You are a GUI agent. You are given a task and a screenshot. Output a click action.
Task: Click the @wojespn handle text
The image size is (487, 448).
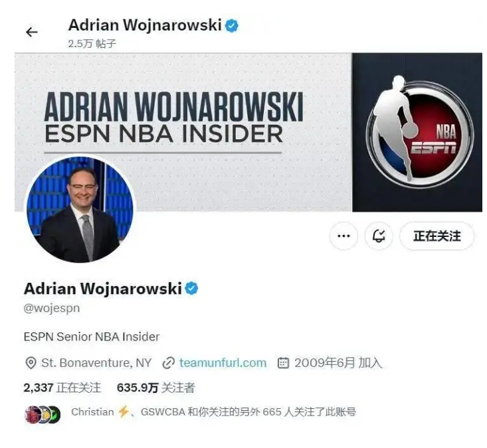pyautogui.click(x=52, y=309)
